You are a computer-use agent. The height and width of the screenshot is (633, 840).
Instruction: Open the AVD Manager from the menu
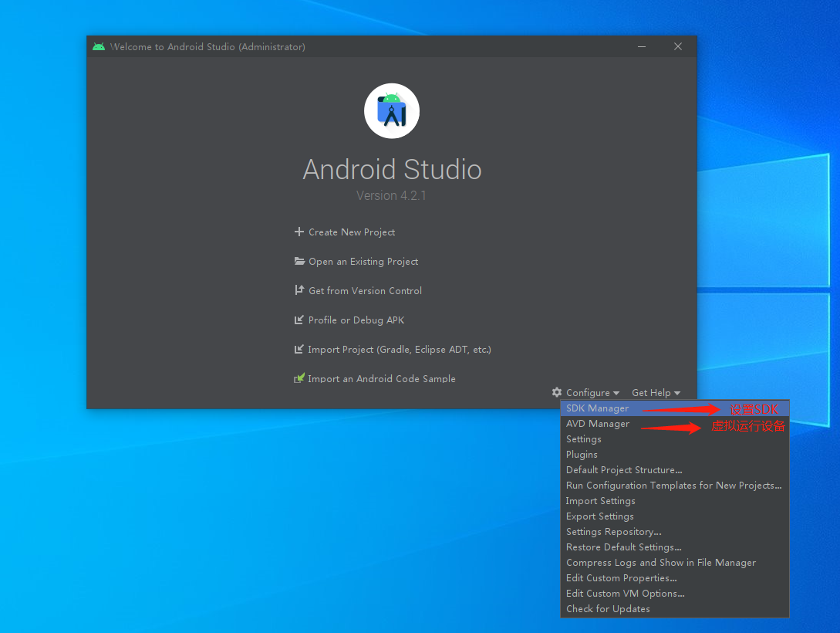[598, 423]
